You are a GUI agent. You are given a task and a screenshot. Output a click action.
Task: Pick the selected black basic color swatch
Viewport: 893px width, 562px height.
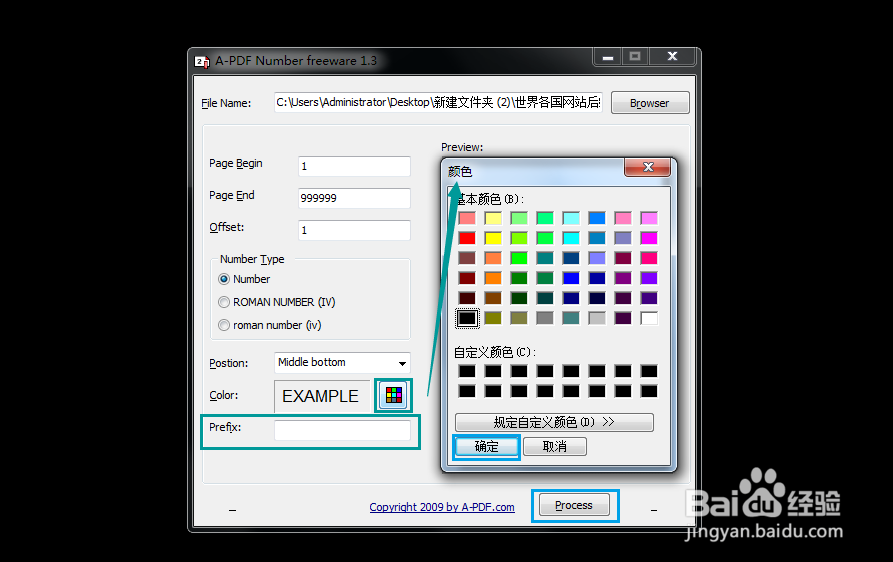(467, 318)
